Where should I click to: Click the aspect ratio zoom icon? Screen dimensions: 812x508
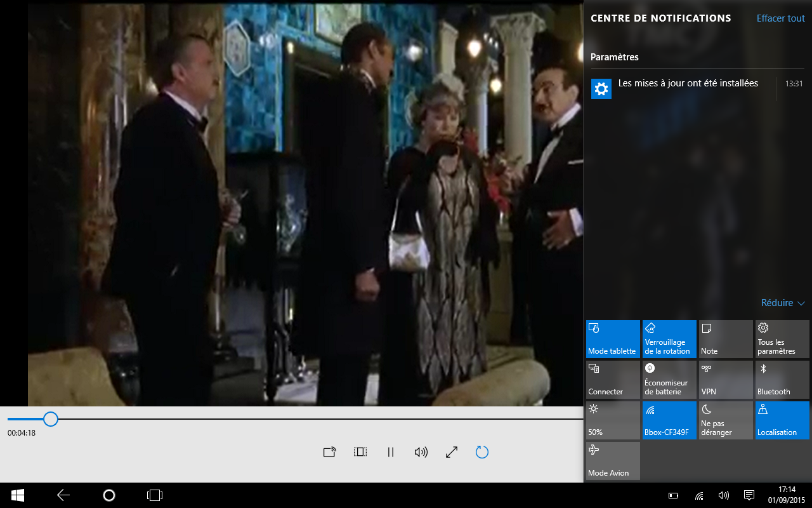click(x=360, y=452)
